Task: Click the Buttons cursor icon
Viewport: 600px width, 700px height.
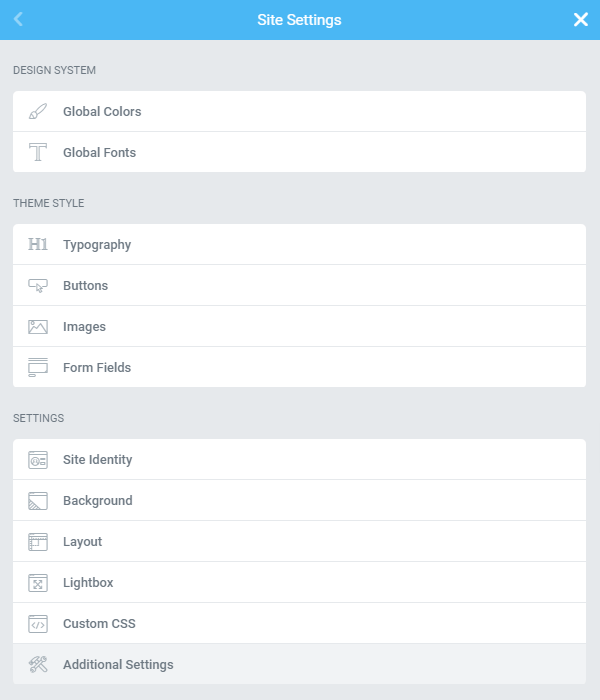Action: (38, 286)
